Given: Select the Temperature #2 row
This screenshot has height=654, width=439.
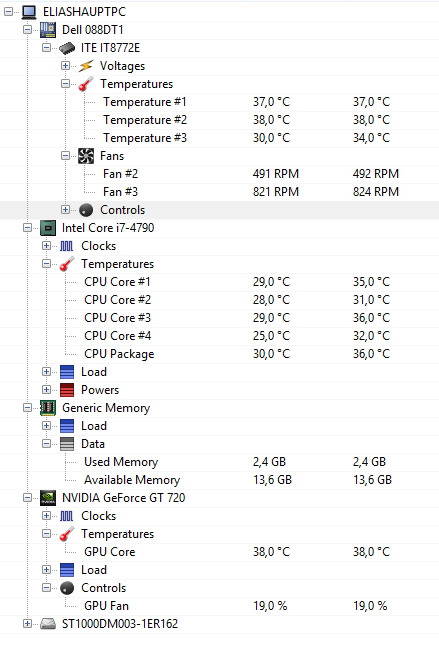Looking at the screenshot, I should (219, 120).
